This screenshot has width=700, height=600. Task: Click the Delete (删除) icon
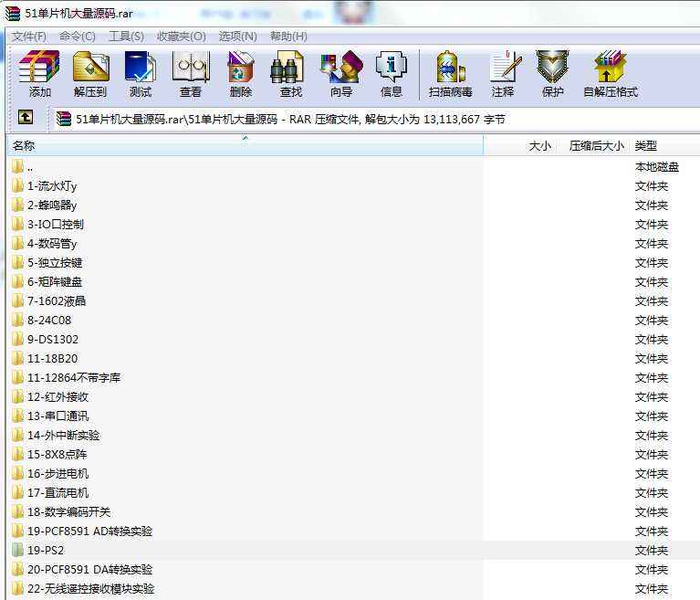[241, 67]
